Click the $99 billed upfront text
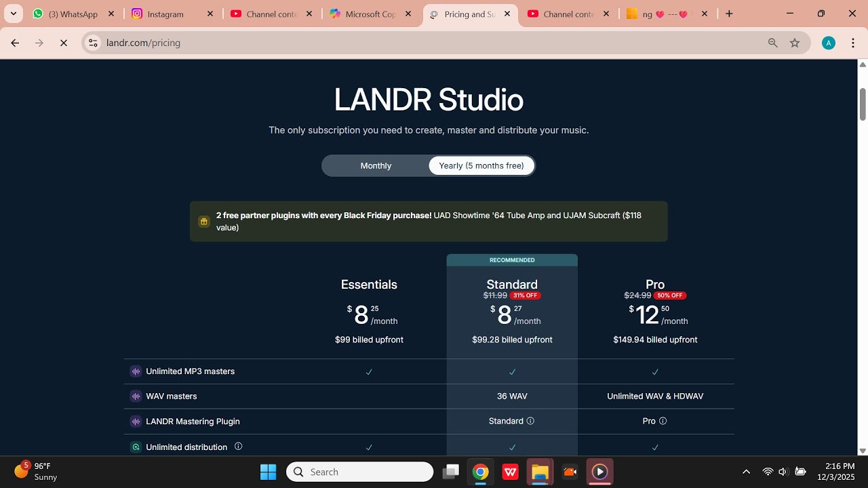 [369, 340]
